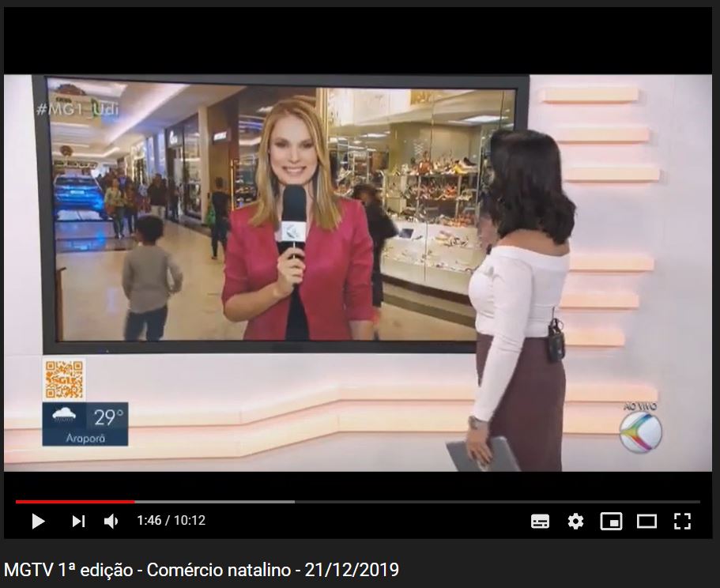Click the blue car shown in the mall
The width and height of the screenshot is (720, 588).
pos(79,196)
